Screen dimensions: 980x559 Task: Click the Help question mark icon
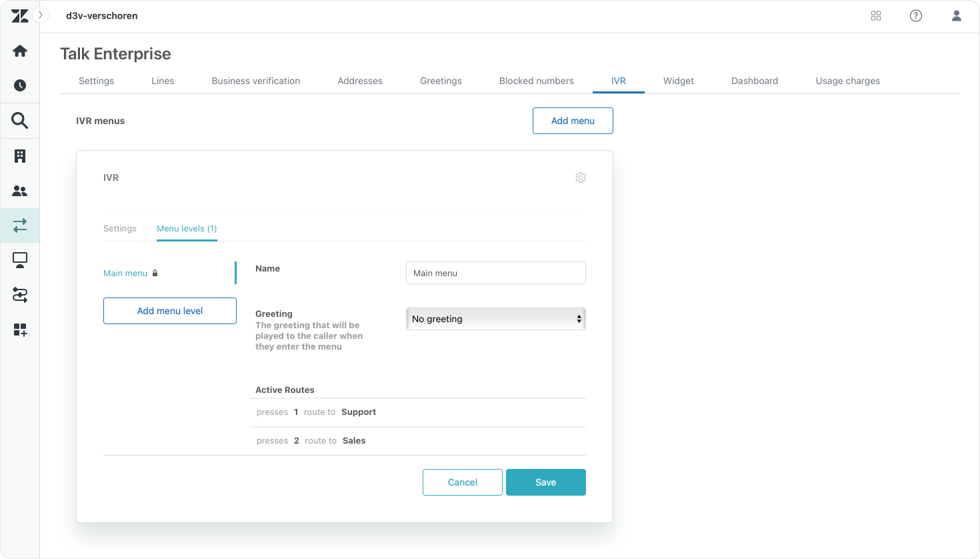point(916,16)
